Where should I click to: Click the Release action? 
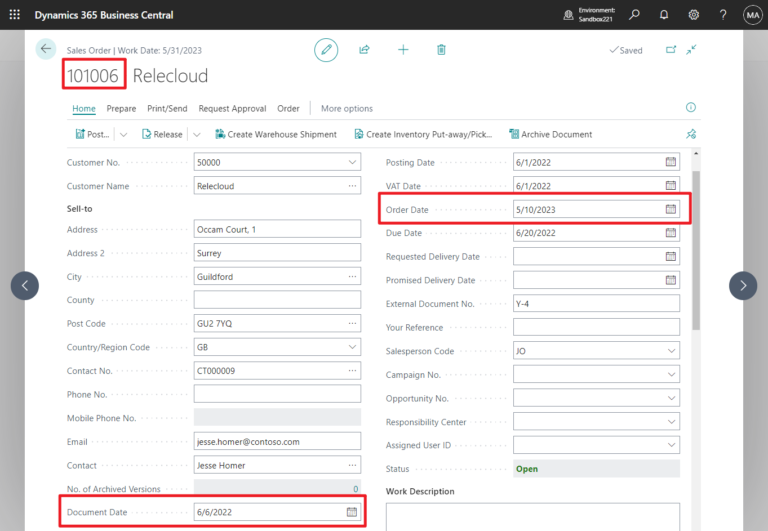tap(162, 134)
